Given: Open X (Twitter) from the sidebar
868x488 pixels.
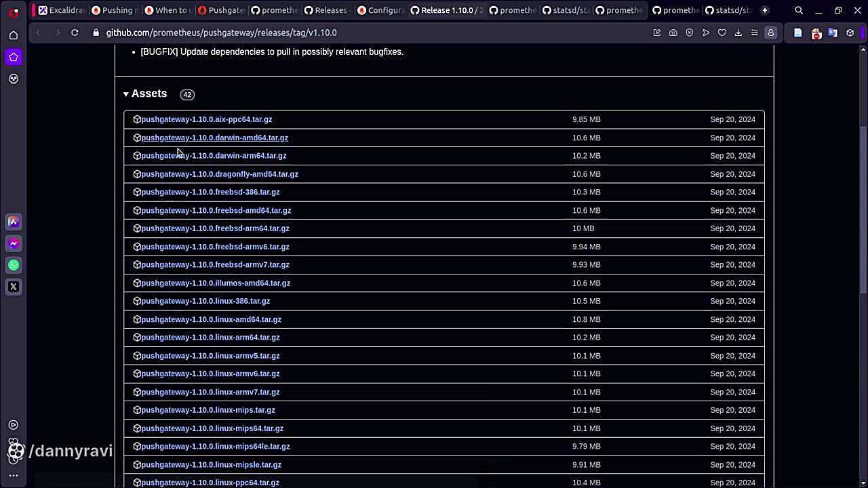Looking at the screenshot, I should coord(14,287).
